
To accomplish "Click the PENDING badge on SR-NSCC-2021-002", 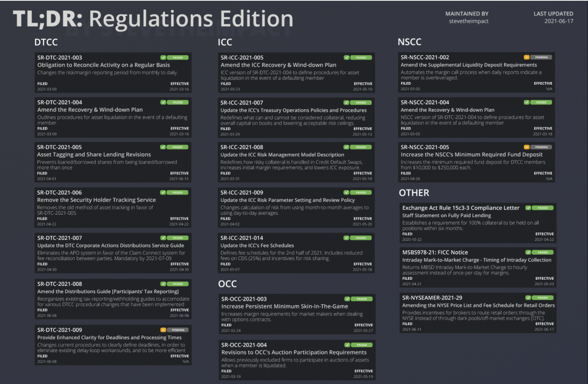I will point(541,57).
